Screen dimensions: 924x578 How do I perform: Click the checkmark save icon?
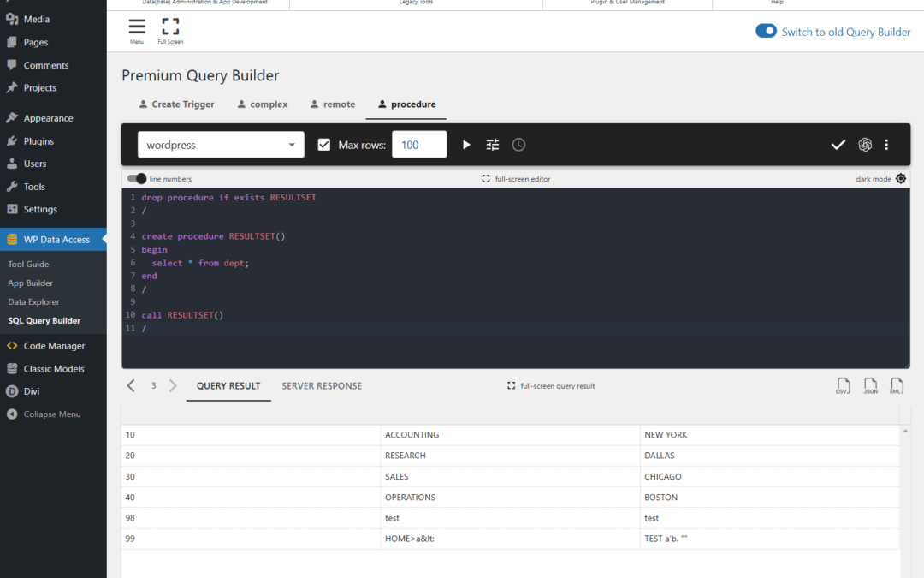pyautogui.click(x=838, y=145)
